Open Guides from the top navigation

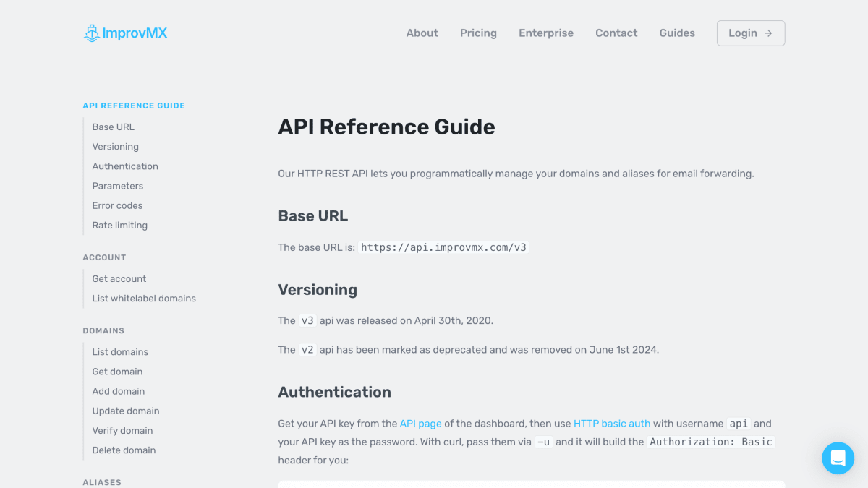tap(677, 33)
